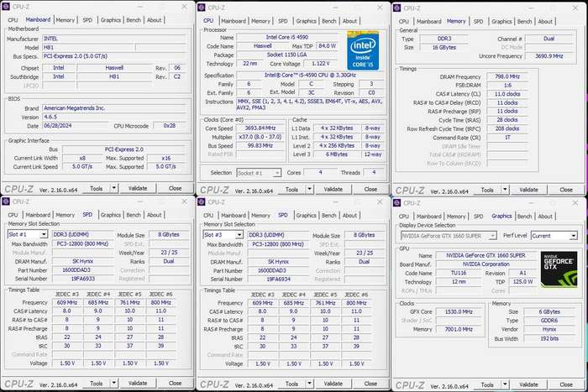Switch to Graphics tab in Slot #1 SPD window
This screenshot has height=392, width=588.
111,215
